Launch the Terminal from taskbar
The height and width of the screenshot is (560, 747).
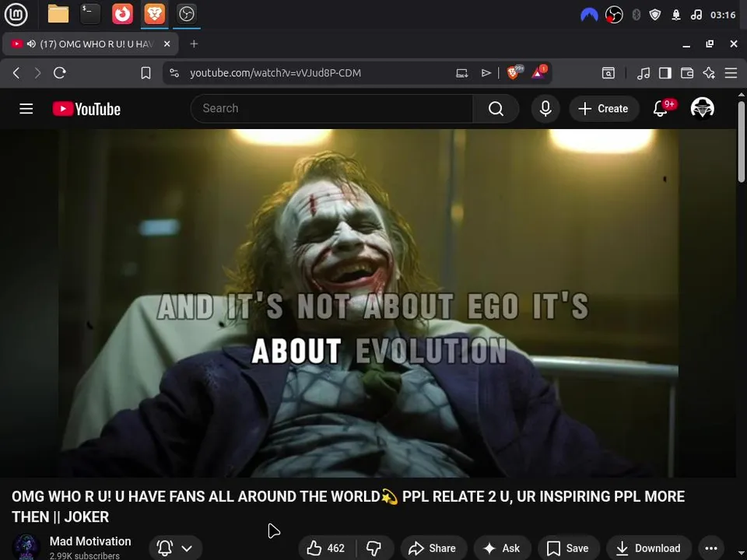tap(90, 14)
